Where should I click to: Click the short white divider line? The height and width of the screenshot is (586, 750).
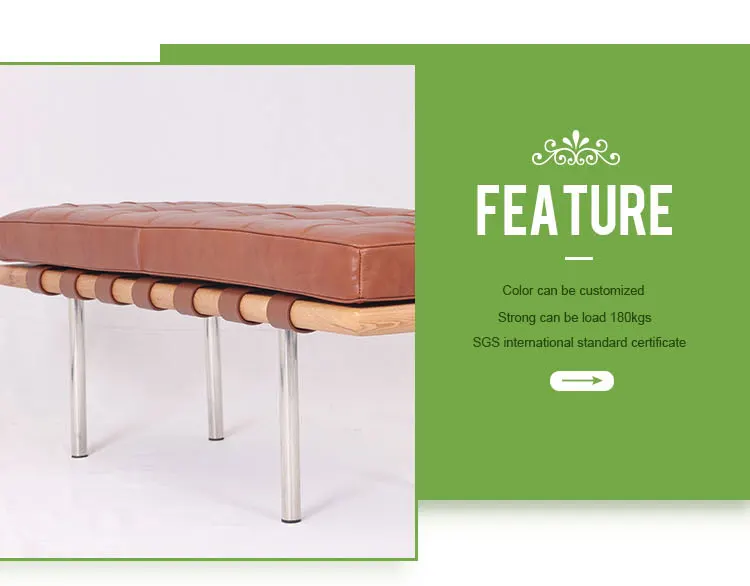point(579,258)
